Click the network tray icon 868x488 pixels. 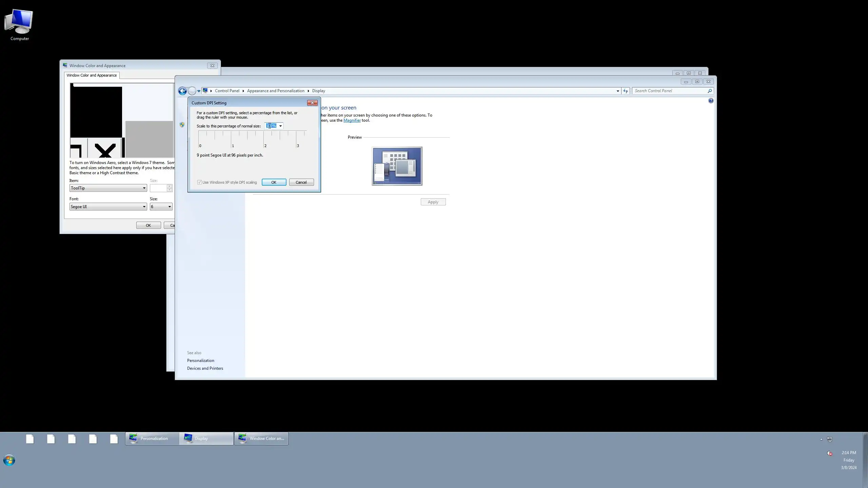[x=830, y=439]
